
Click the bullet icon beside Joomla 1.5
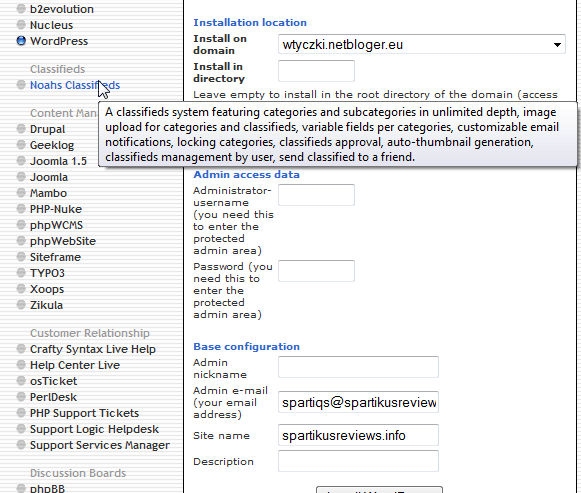coord(21,160)
